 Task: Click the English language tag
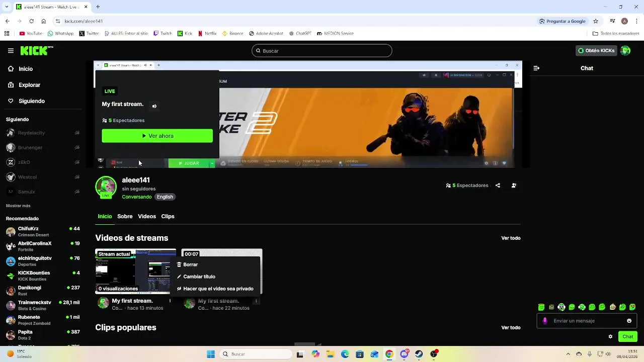165,197
